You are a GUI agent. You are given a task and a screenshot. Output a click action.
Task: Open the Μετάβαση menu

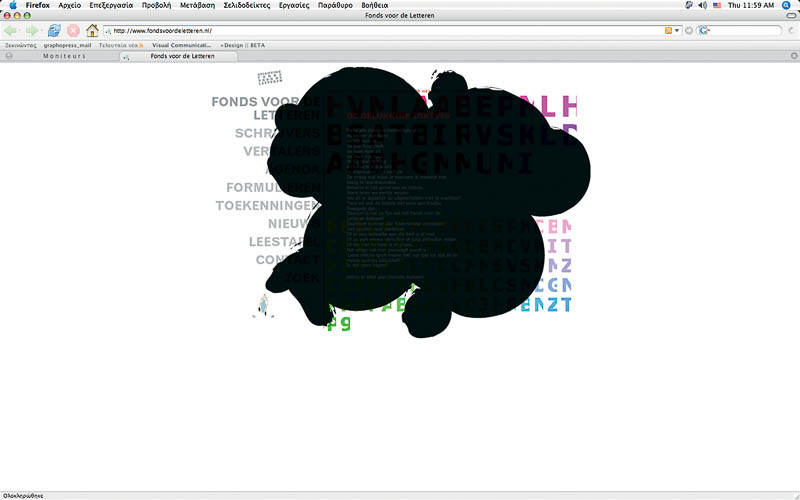197,5
